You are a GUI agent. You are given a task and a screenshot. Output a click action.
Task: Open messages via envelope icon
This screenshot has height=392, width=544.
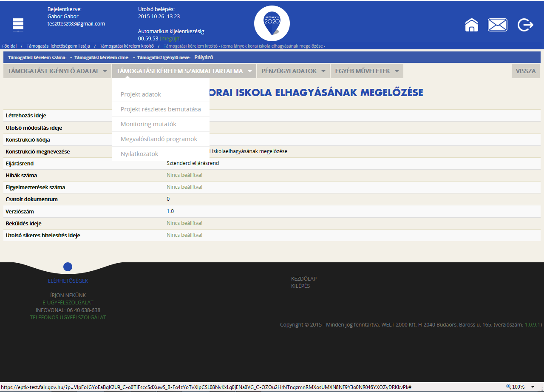[498, 25]
